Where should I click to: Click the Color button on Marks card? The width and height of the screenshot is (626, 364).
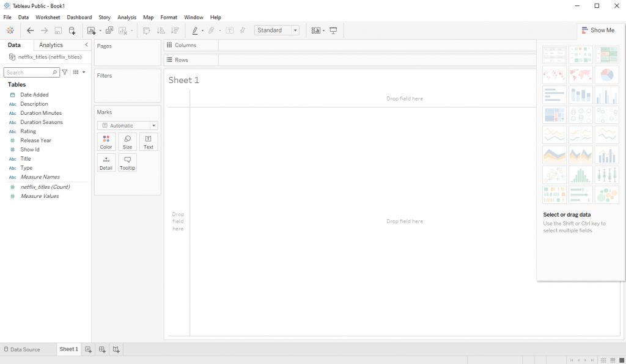point(106,142)
